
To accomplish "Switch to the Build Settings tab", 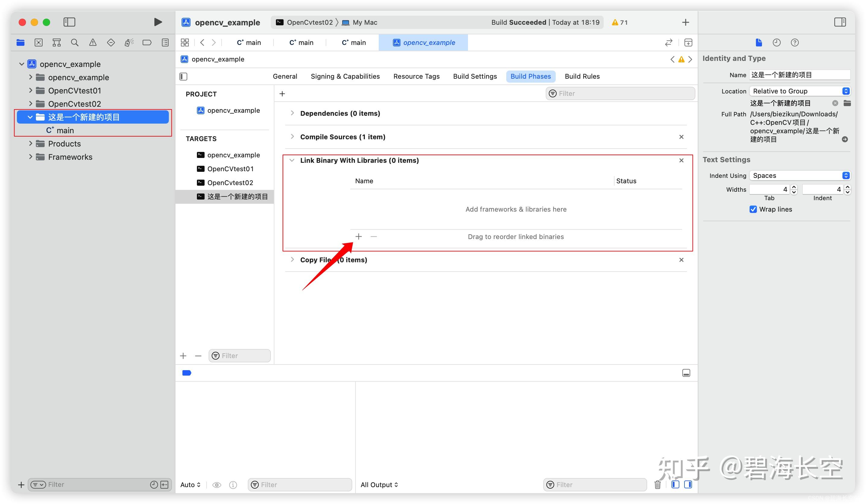I will 475,76.
